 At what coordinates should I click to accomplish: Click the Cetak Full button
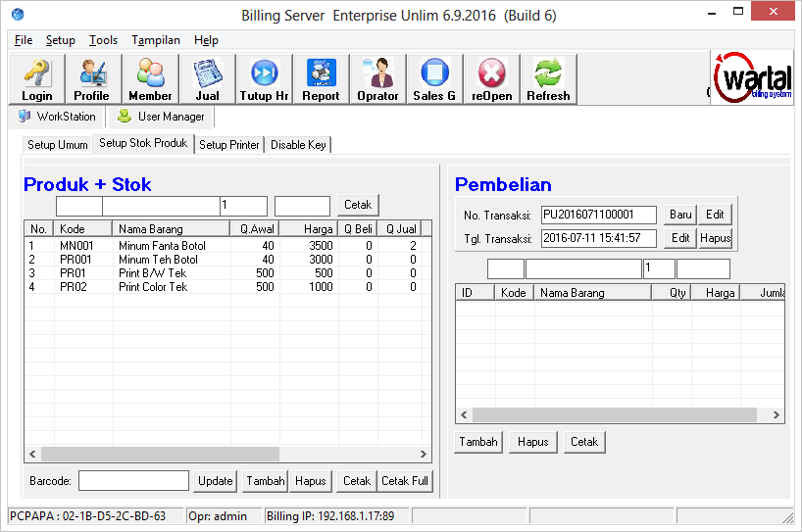pyautogui.click(x=405, y=481)
